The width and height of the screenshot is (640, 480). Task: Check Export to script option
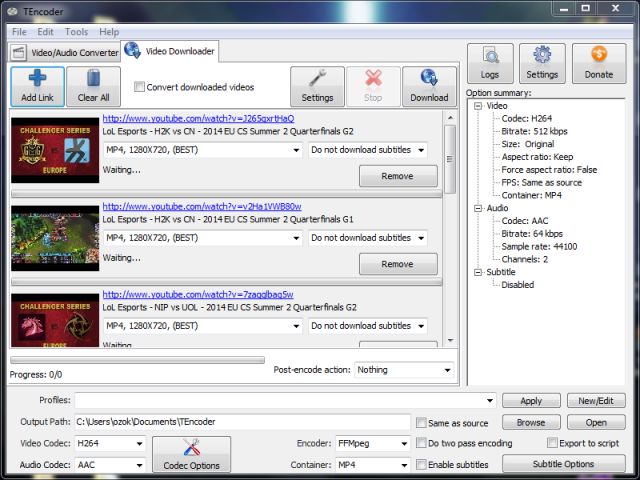click(x=552, y=442)
